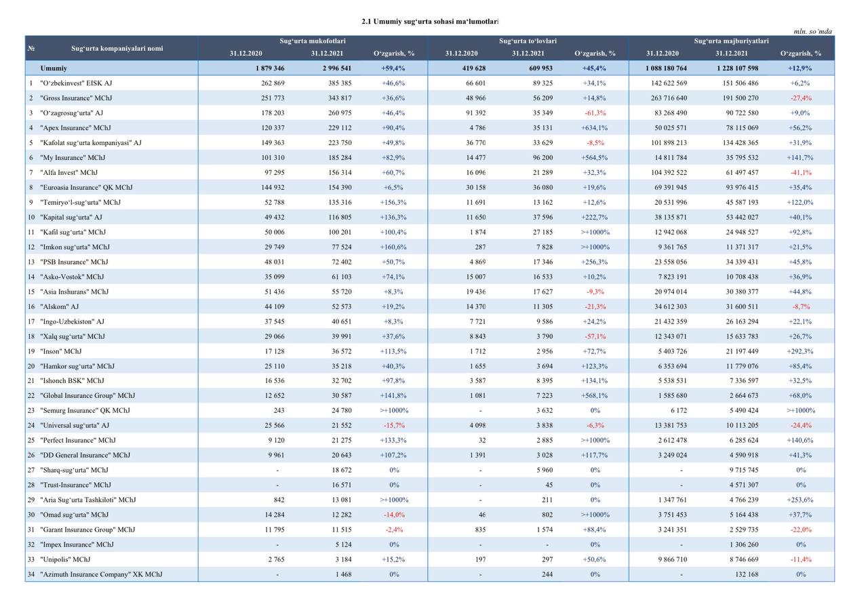868x594 pixels.
Task: Select "Hamkor sug'urta" MChJ name
Action: pos(77,367)
